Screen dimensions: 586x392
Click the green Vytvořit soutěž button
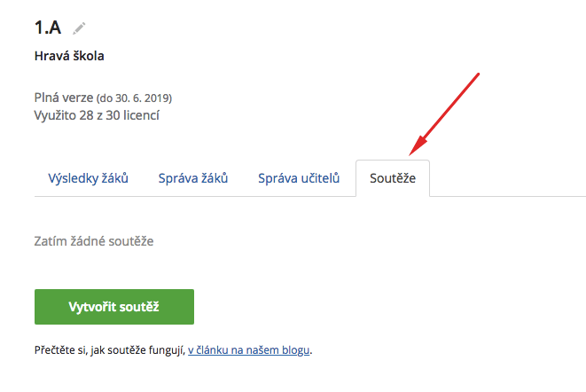point(114,307)
